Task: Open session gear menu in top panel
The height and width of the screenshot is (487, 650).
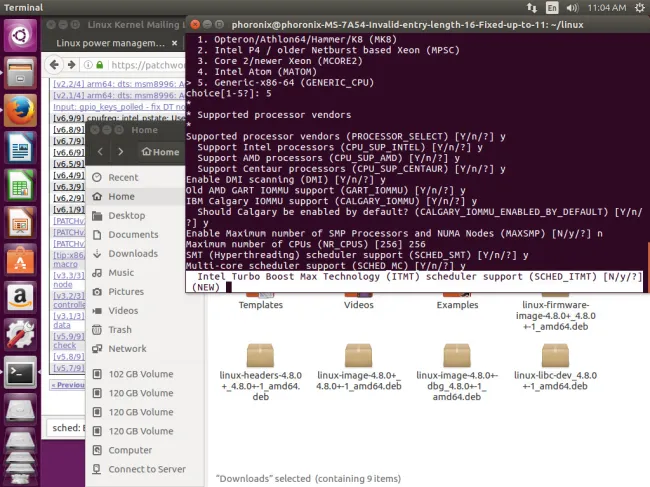Action: coord(640,7)
